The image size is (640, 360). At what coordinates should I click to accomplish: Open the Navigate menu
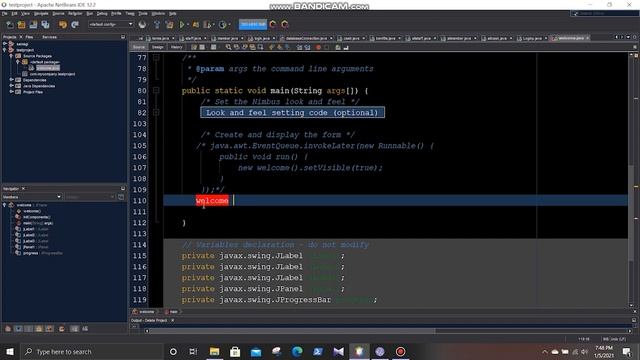pos(41,13)
